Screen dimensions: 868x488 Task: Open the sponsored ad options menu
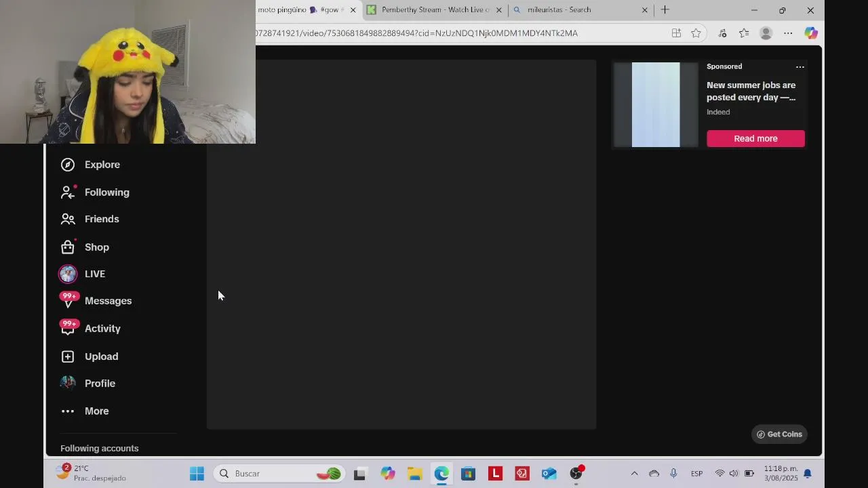800,66
